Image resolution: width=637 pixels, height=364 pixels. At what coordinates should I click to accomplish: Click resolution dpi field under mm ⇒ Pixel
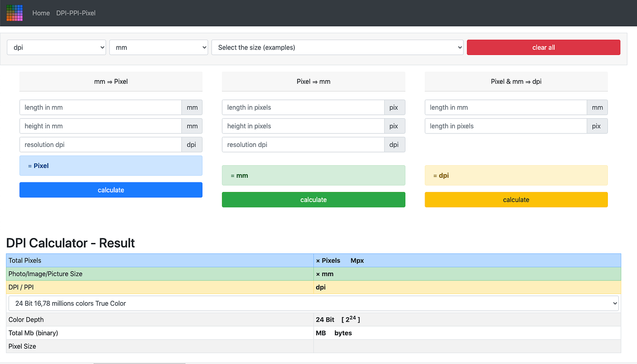click(x=101, y=145)
